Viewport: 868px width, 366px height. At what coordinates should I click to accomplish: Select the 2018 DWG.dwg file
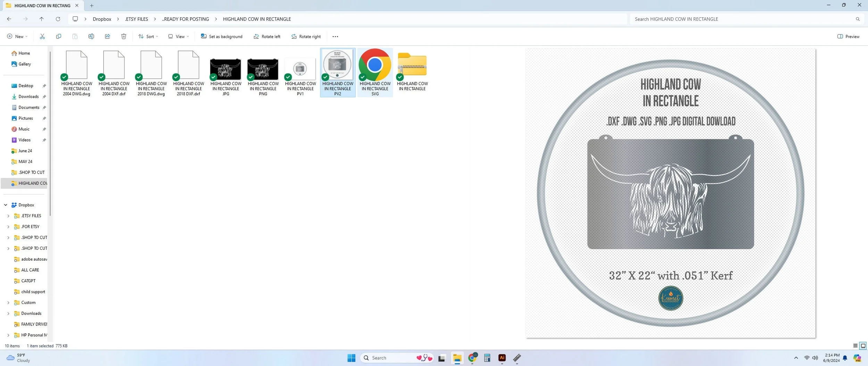point(151,73)
